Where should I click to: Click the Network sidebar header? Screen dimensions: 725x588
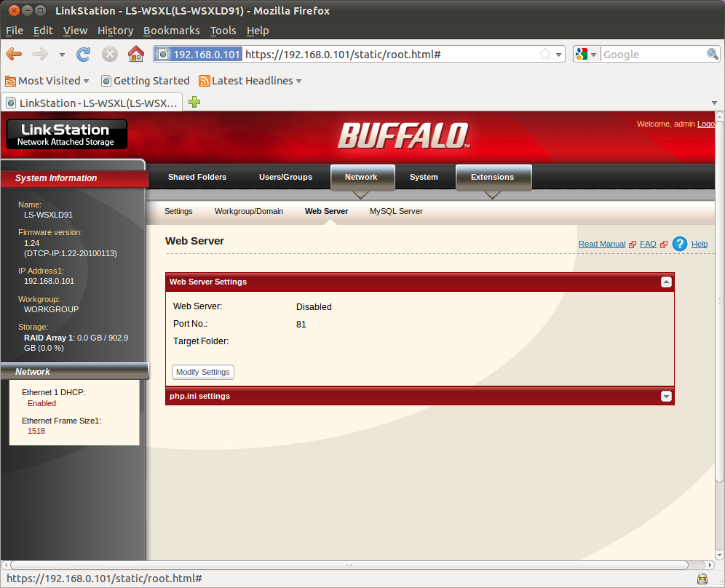(x=74, y=372)
